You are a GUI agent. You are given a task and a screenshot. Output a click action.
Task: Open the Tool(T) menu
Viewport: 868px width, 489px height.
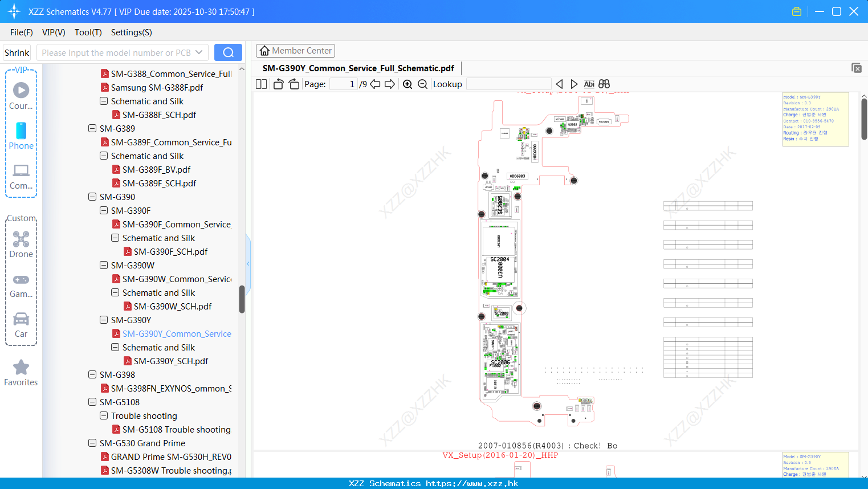(88, 32)
